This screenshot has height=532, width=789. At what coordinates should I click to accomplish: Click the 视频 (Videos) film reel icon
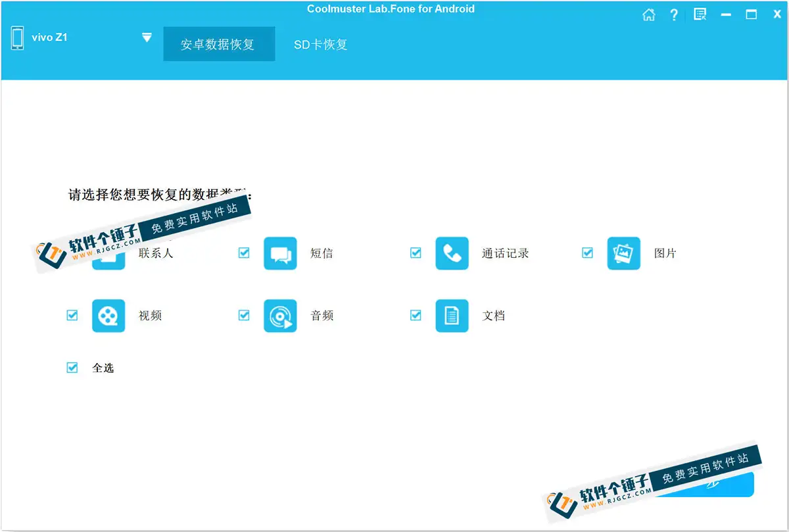point(108,316)
